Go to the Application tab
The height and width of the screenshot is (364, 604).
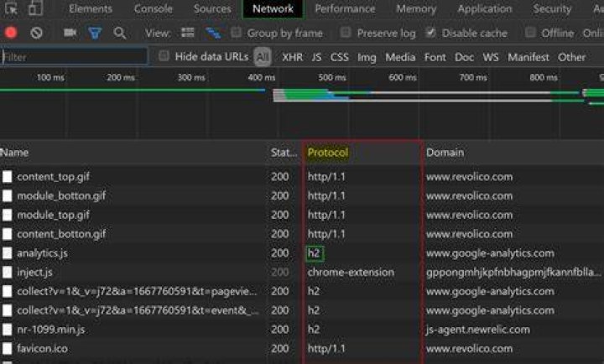[x=485, y=8]
